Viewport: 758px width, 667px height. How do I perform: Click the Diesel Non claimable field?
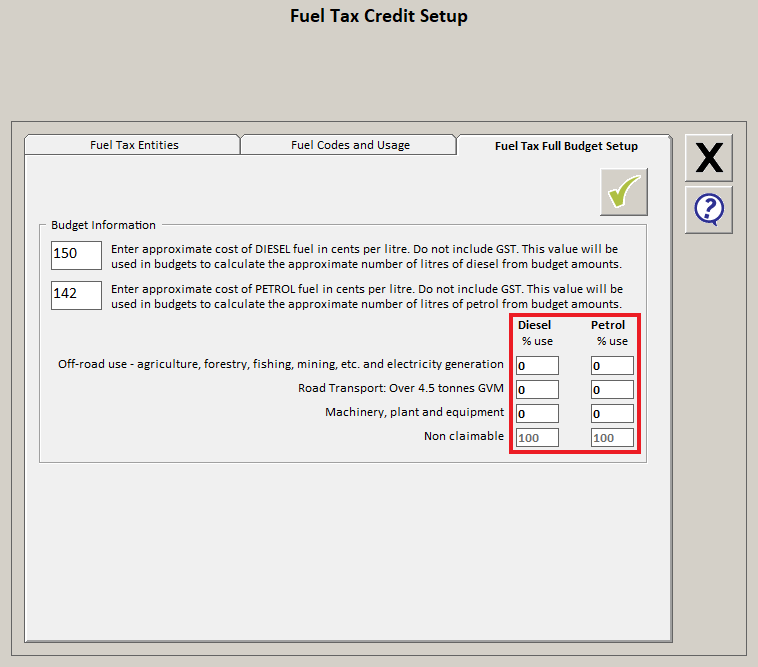537,438
